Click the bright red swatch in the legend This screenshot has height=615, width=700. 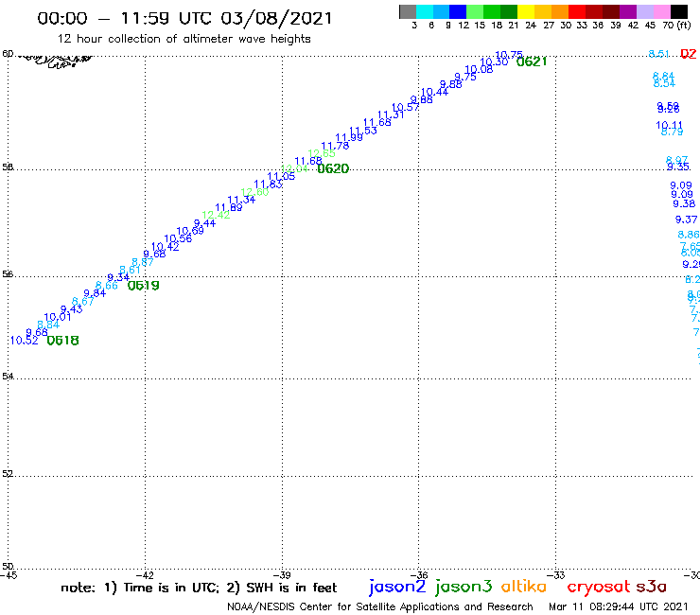(577, 12)
